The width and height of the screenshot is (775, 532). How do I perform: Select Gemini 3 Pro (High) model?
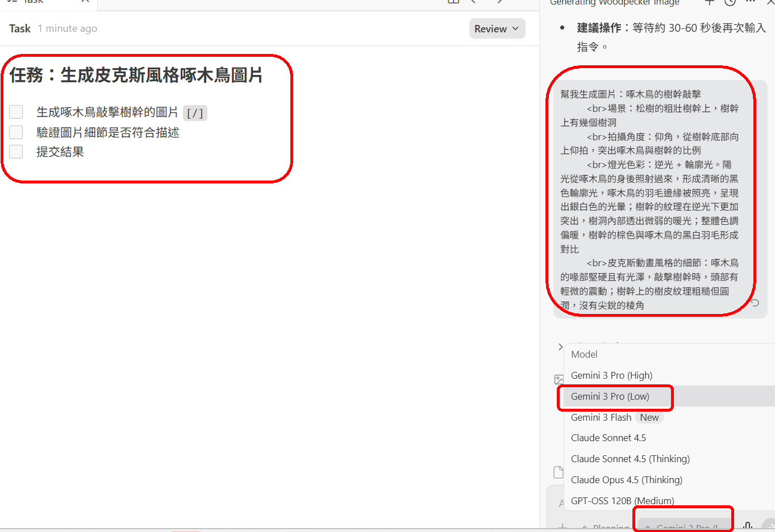click(x=611, y=375)
